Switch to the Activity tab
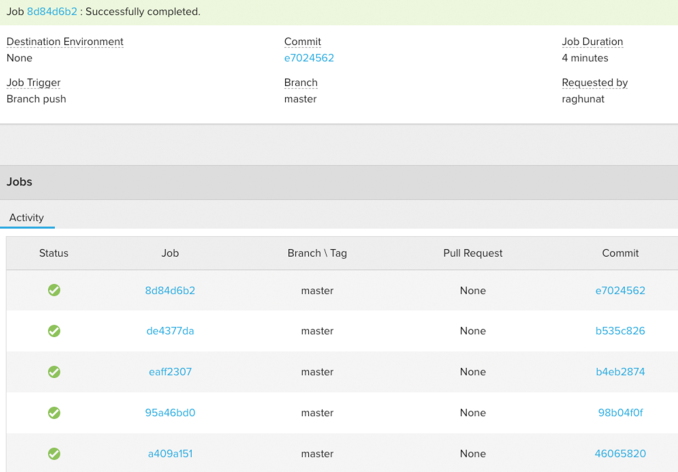This screenshot has height=472, width=678. click(27, 218)
